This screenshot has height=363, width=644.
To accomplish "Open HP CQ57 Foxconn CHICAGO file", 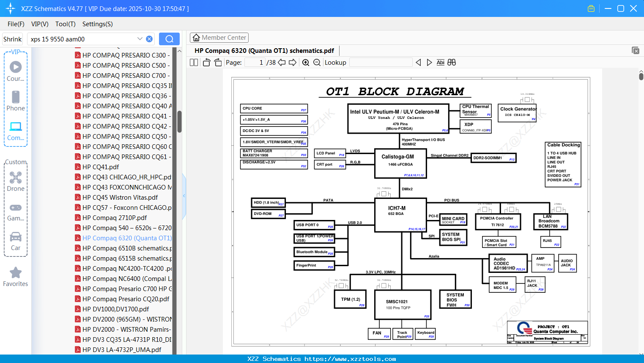I will coord(123,207).
